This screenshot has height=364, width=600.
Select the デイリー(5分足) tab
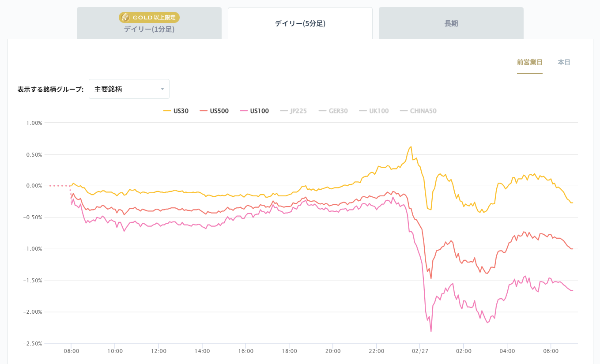point(300,23)
